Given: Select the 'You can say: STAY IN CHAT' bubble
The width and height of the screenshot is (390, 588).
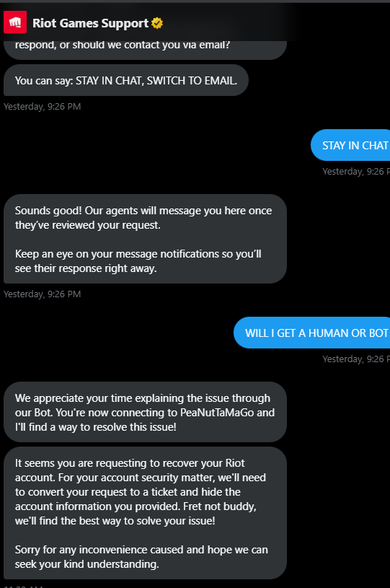Looking at the screenshot, I should 126,80.
